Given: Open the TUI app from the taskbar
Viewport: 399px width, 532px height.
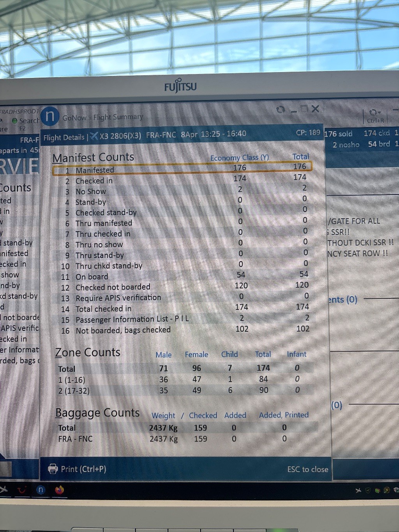Looking at the screenshot, I should (21, 490).
